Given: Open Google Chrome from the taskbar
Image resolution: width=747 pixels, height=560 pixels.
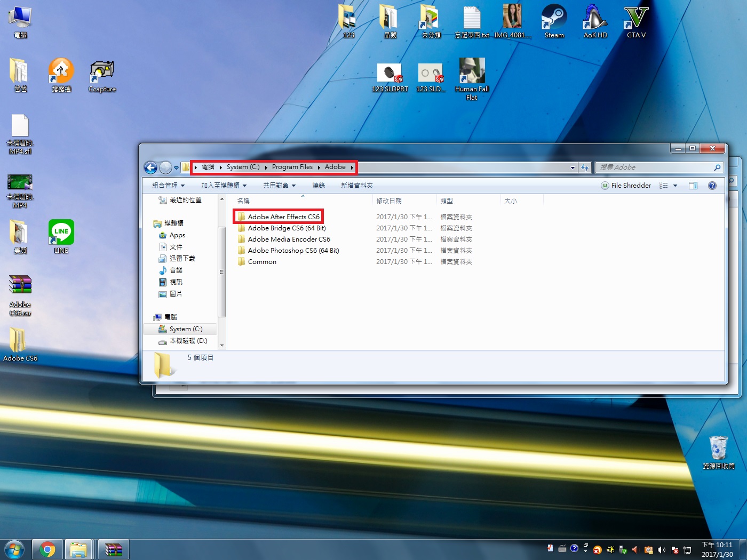Looking at the screenshot, I should point(47,549).
